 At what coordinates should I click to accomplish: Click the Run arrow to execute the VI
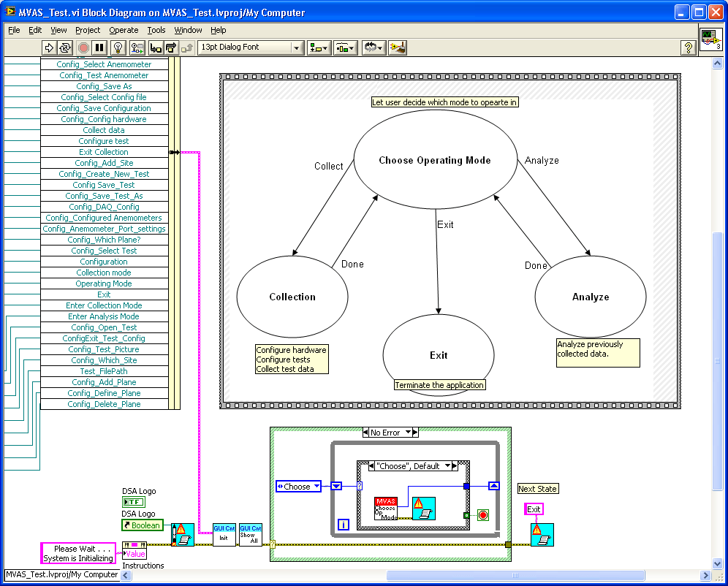[48, 48]
